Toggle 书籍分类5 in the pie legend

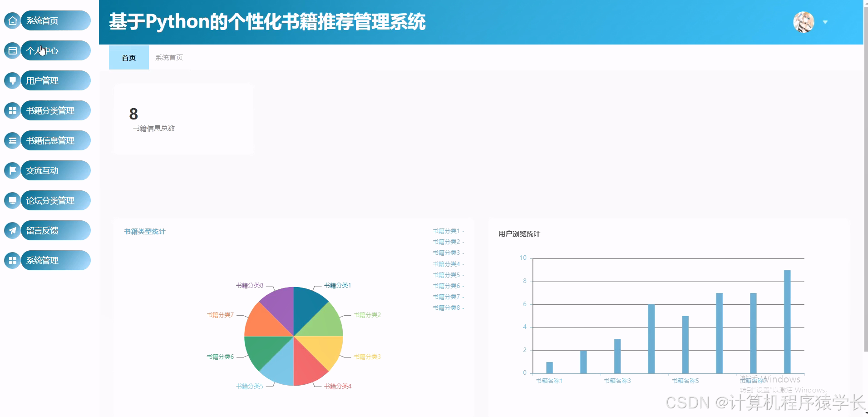(x=448, y=275)
